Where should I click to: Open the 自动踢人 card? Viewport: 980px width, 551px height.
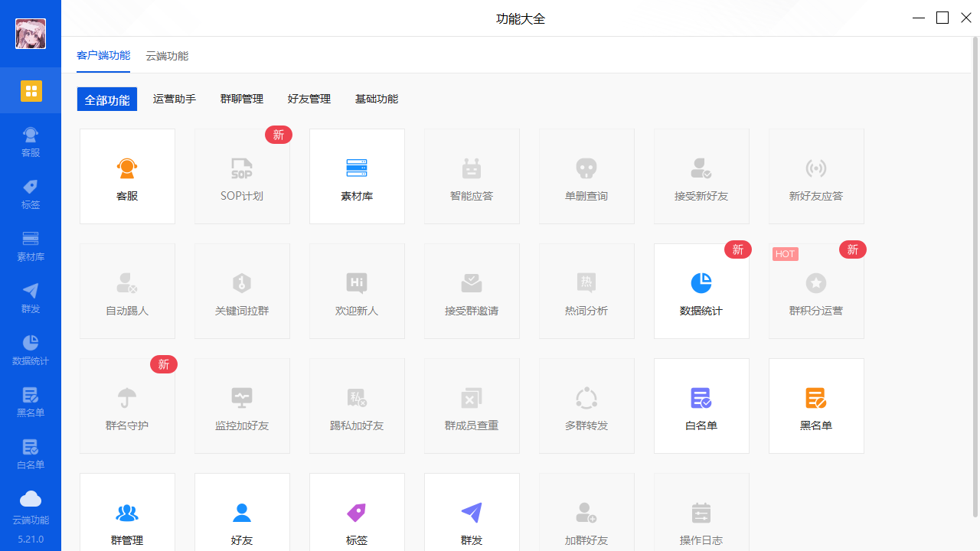click(x=127, y=291)
